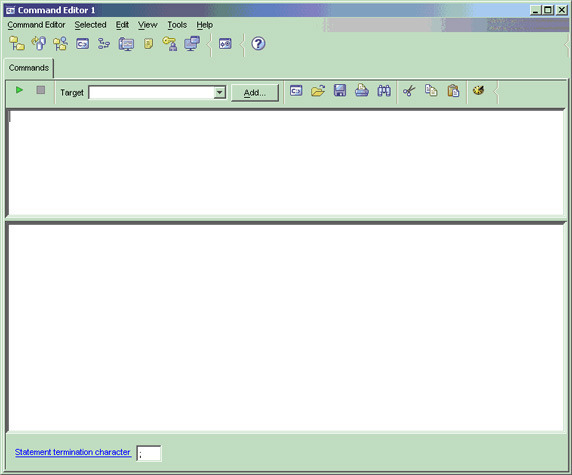
Task: Open the Selected menu
Action: coord(90,25)
